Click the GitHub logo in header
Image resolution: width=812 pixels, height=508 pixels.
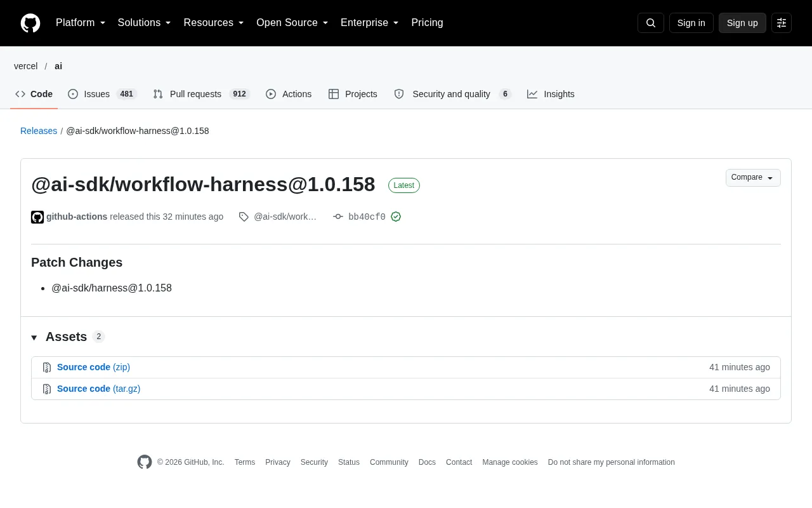pos(30,23)
